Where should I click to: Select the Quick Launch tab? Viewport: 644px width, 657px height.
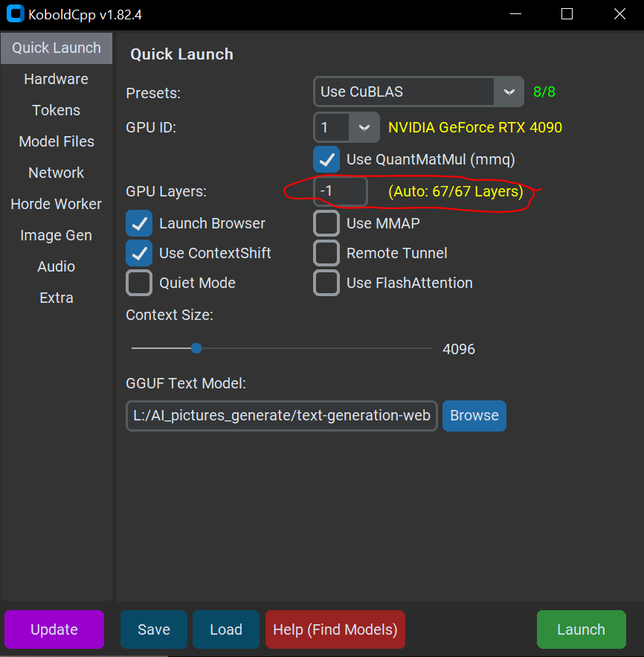(x=56, y=48)
